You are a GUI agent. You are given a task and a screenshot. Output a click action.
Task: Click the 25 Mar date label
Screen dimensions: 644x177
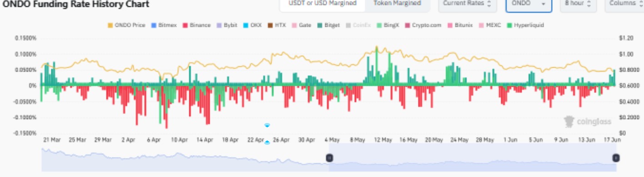[77, 140]
